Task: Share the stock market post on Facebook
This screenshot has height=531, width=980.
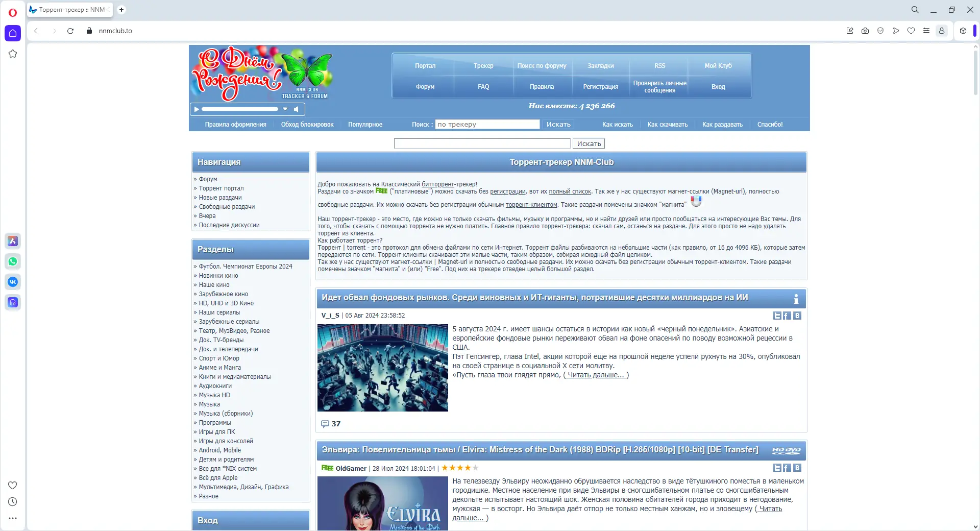Action: (787, 316)
